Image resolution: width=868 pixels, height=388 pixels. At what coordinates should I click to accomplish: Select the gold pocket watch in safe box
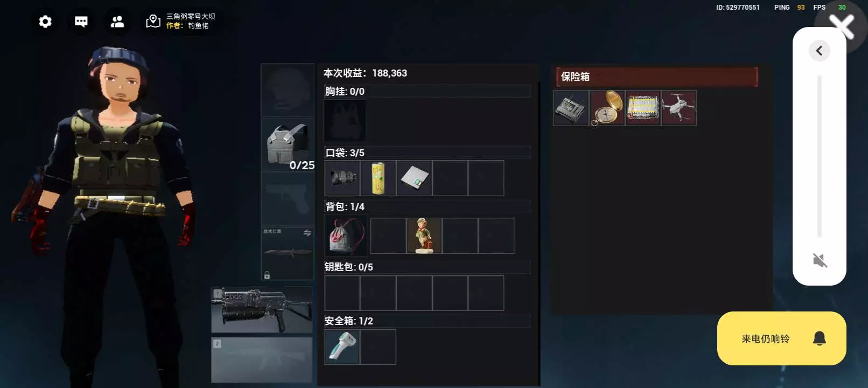click(607, 108)
